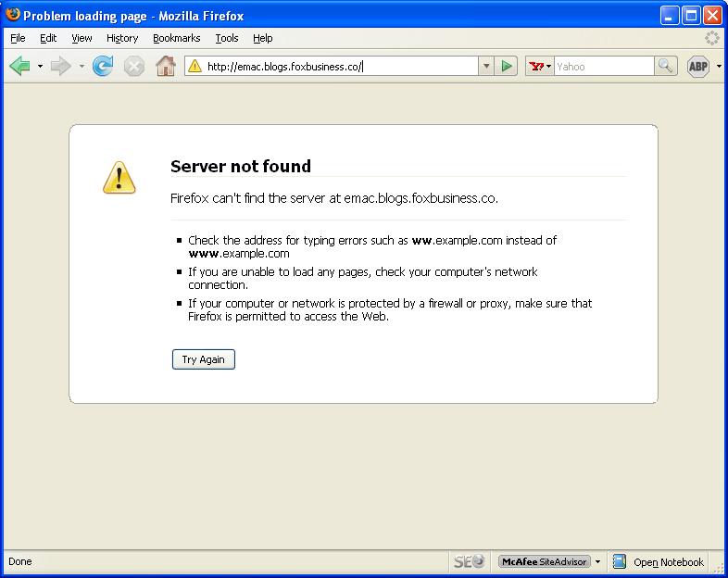
Task: Click the search magnifier button
Action: [x=666, y=67]
